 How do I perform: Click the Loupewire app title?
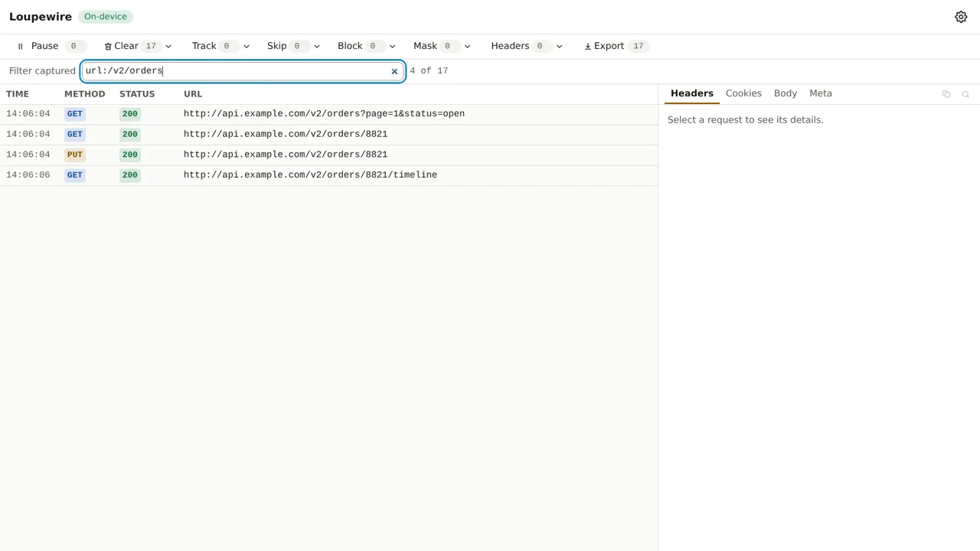click(x=41, y=17)
